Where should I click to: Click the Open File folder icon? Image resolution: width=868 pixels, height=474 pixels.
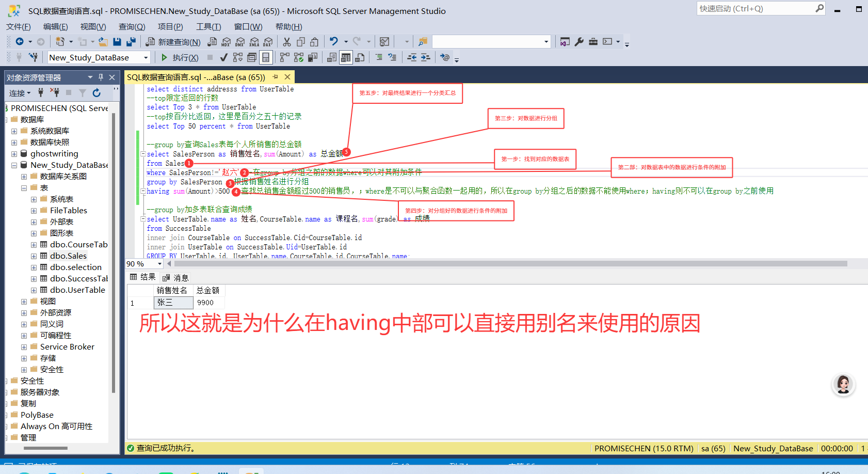pos(103,42)
